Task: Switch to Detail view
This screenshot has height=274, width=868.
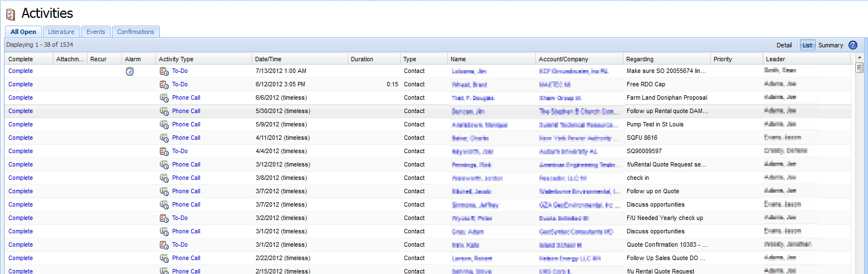Action: click(784, 45)
